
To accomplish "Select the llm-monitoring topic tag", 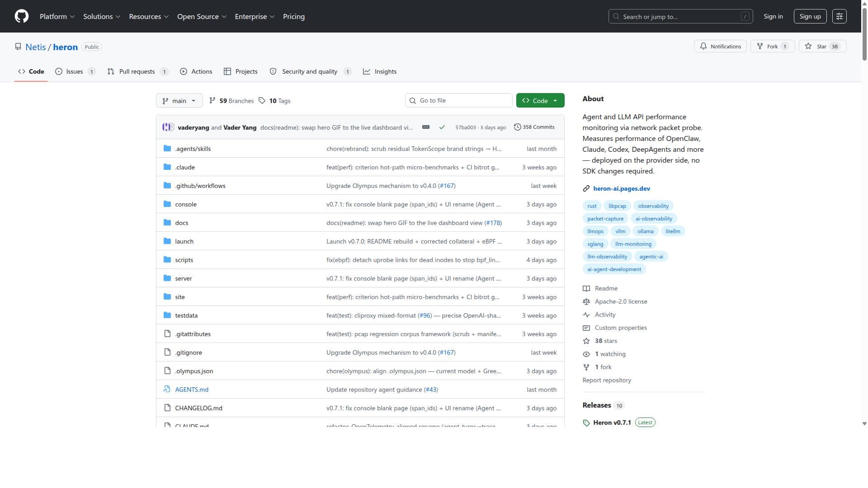I will pos(633,244).
